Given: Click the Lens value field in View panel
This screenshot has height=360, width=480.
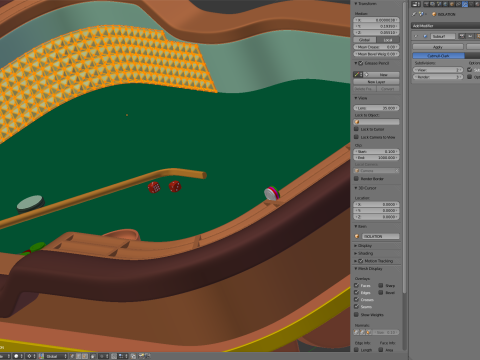Looking at the screenshot, I should [x=376, y=108].
